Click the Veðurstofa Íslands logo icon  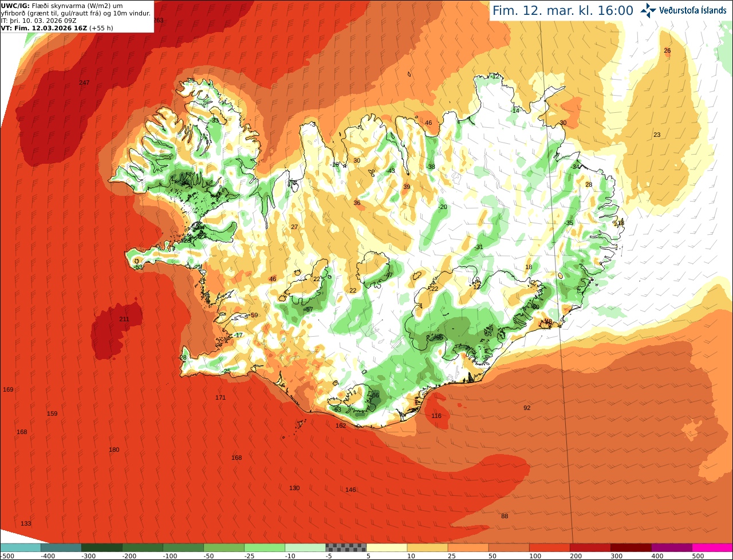(648, 10)
